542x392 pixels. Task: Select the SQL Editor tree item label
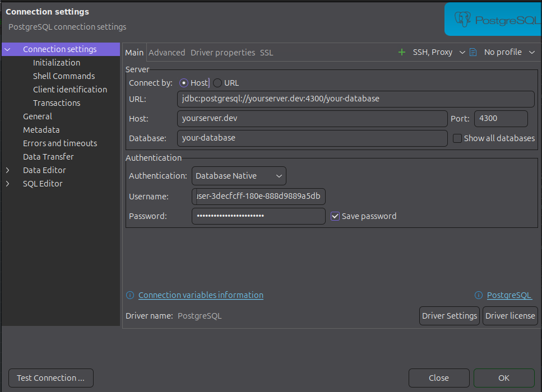[43, 184]
